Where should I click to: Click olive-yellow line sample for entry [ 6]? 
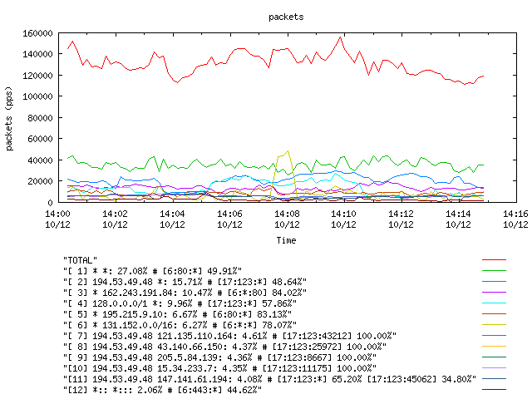click(494, 325)
